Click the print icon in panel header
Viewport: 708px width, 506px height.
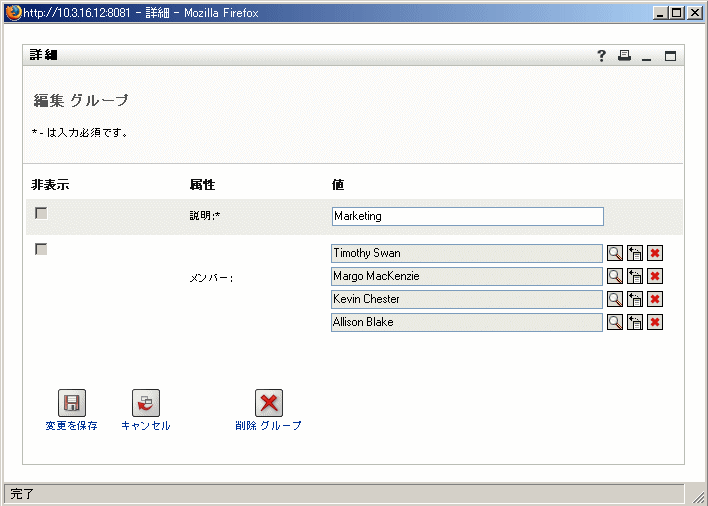624,56
